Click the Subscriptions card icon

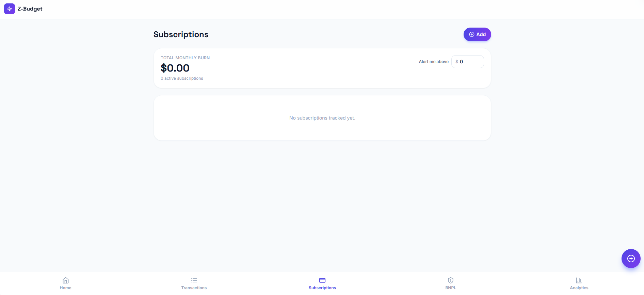(x=322, y=280)
